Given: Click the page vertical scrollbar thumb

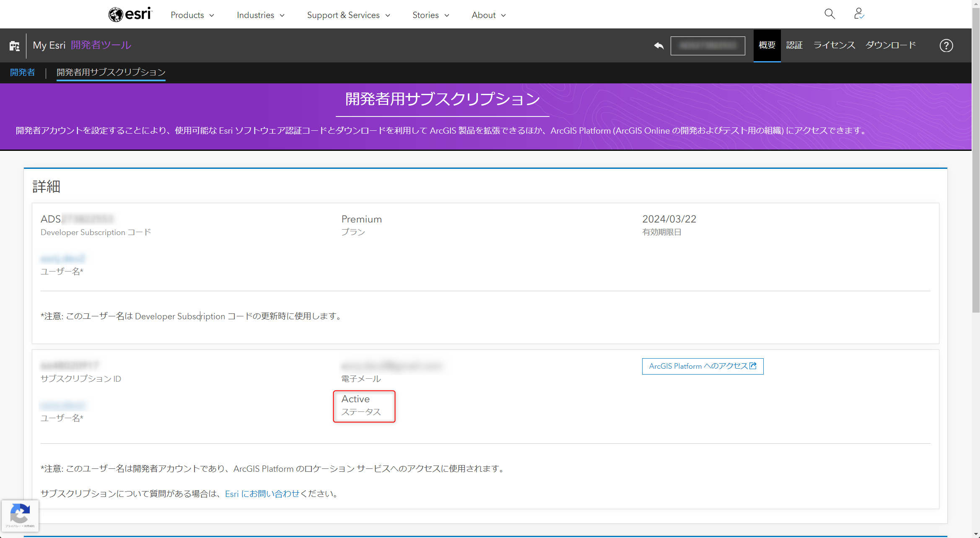Looking at the screenshot, I should point(976,160).
